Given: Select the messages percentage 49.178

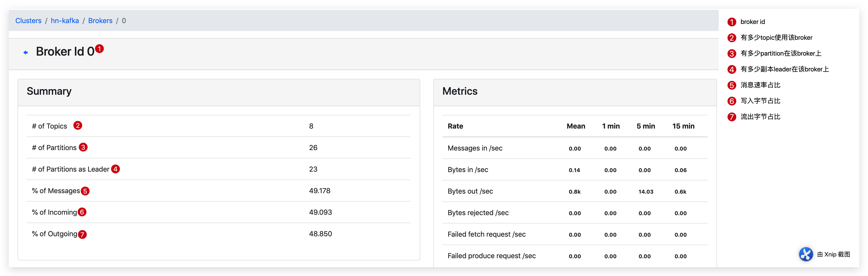Looking at the screenshot, I should coord(320,191).
